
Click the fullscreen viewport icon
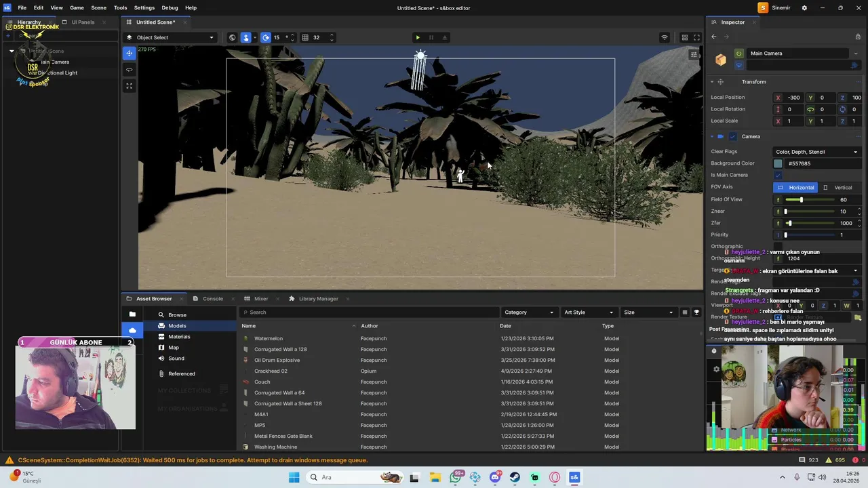click(696, 37)
